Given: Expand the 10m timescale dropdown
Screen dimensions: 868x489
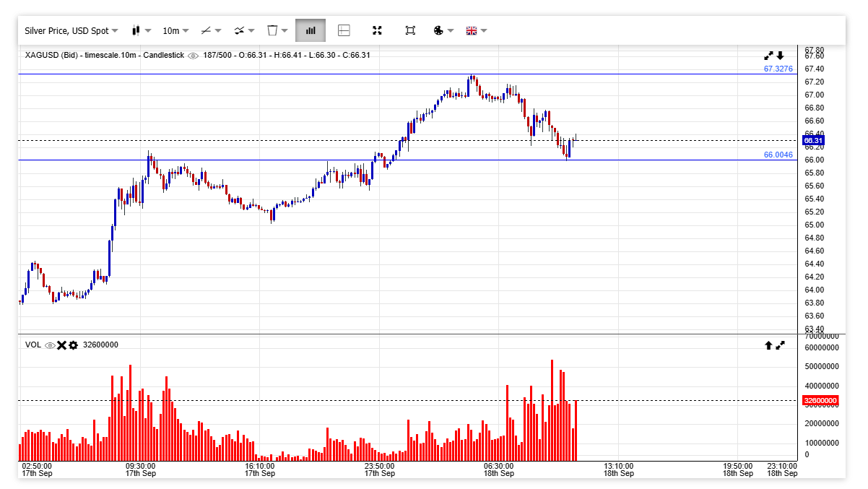Looking at the screenshot, I should 175,30.
